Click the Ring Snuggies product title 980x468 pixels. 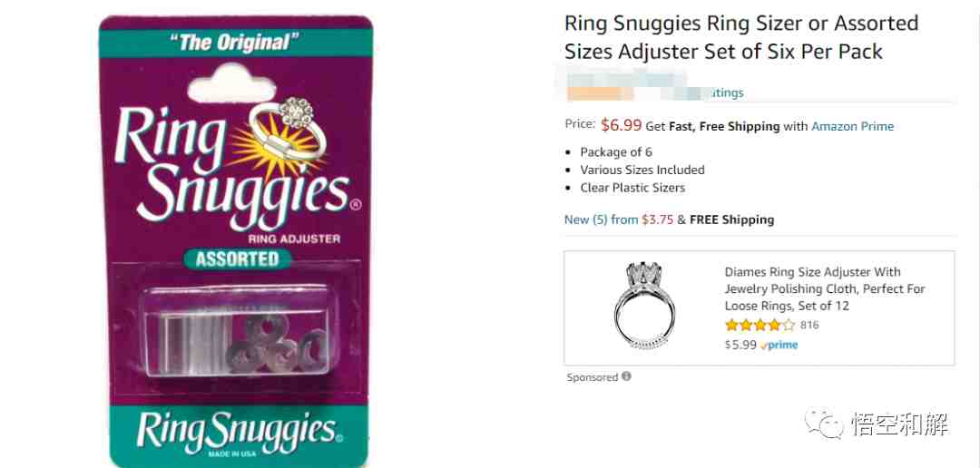741,37
